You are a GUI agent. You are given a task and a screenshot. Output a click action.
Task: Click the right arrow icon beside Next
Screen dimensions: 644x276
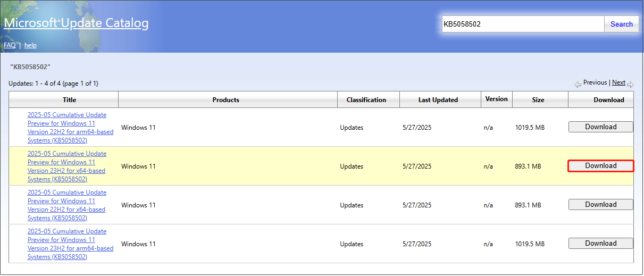click(x=630, y=85)
